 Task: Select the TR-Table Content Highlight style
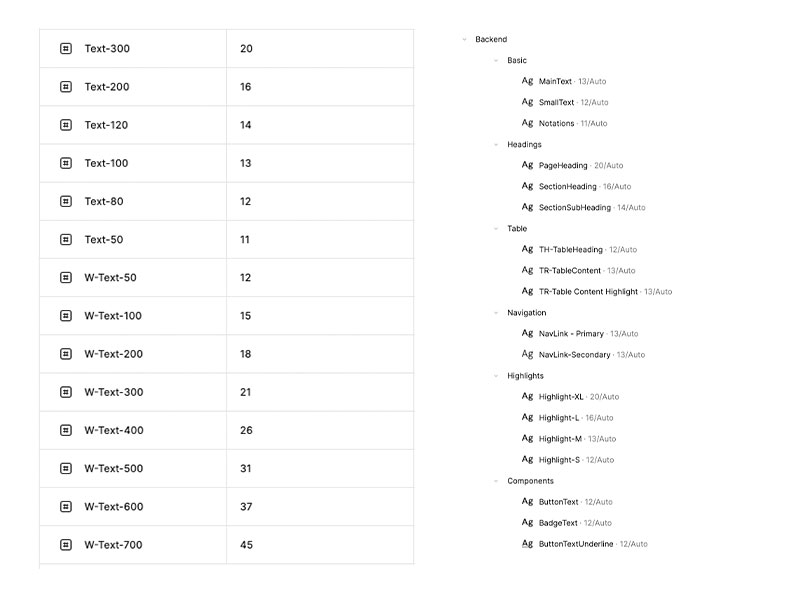pos(588,292)
